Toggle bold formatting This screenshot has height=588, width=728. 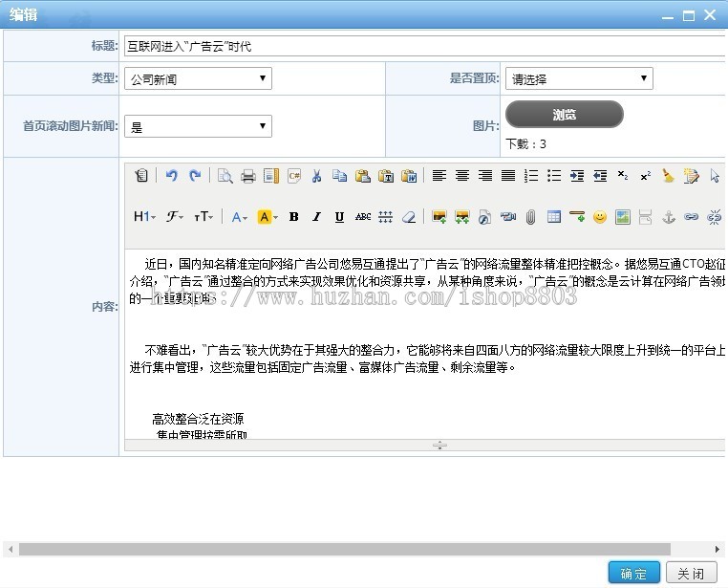(x=293, y=216)
